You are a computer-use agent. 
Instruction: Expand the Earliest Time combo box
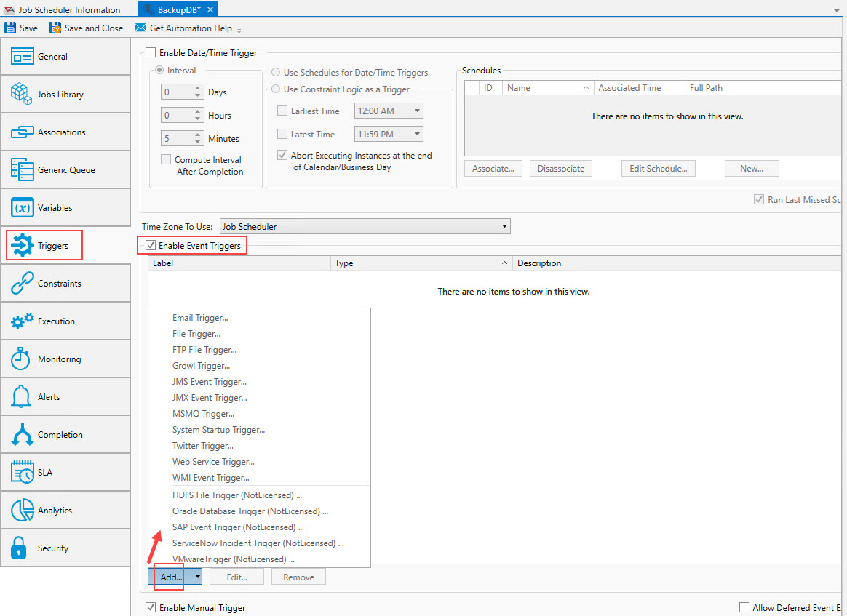pos(417,111)
